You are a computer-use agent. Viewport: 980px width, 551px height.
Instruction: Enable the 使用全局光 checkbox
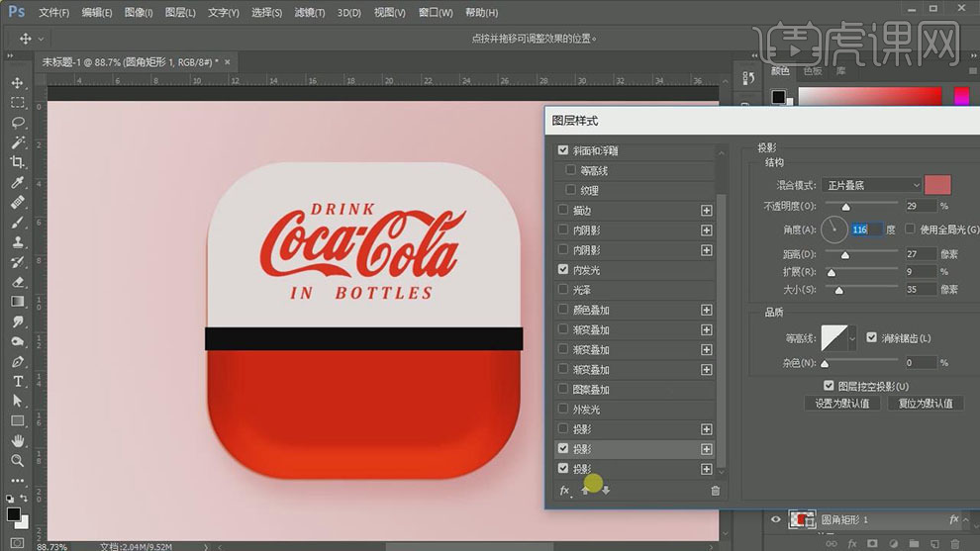pyautogui.click(x=912, y=230)
